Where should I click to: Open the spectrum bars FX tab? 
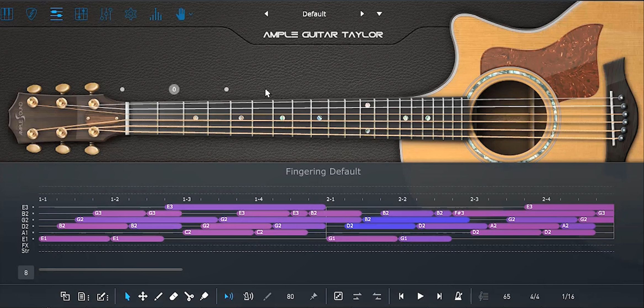pyautogui.click(x=156, y=14)
